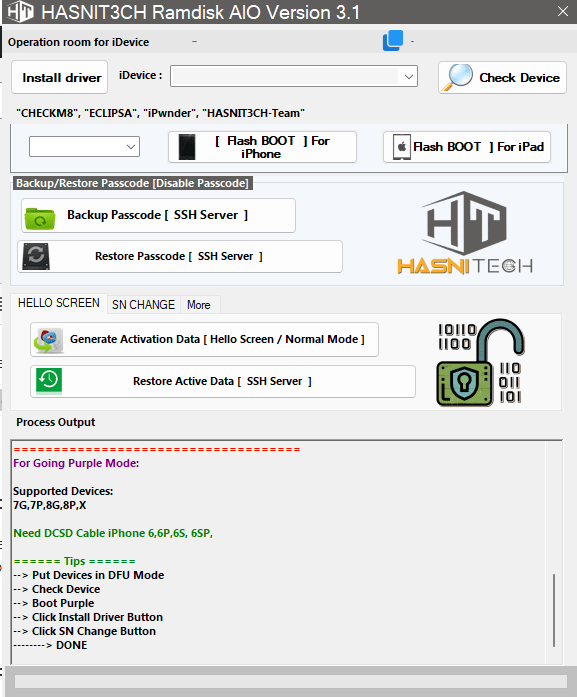Open the More tab
The width and height of the screenshot is (577, 697).
(x=199, y=305)
